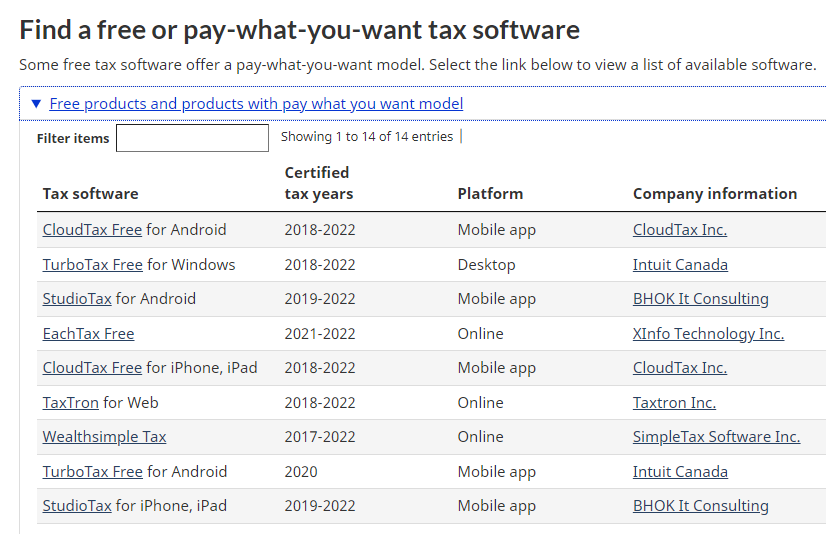
Task: Open CloudTax Free for Android link
Action: (92, 230)
